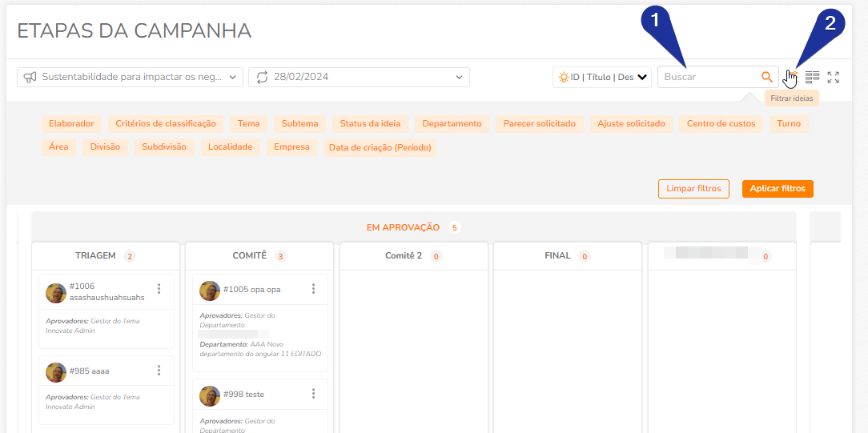Open idea card #998 teste title
Viewport: 868px width, 433px height.
pyautogui.click(x=244, y=395)
